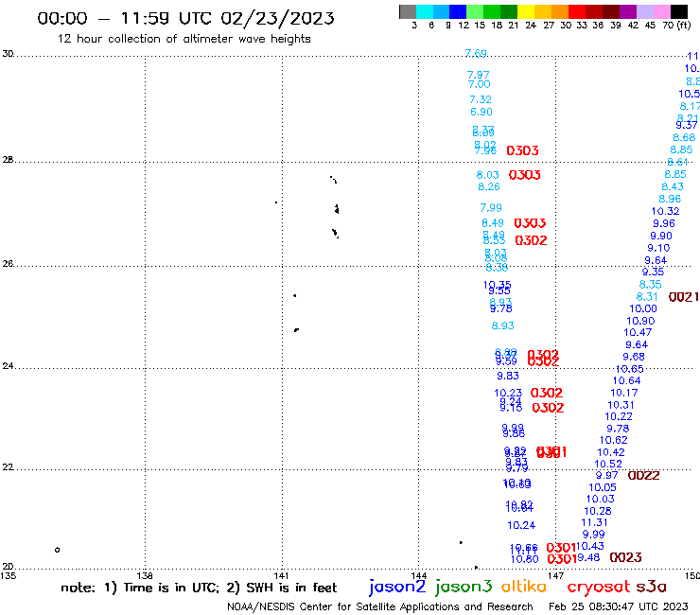The width and height of the screenshot is (700, 615).
Task: Click longitude axis label 138
Action: point(145,575)
